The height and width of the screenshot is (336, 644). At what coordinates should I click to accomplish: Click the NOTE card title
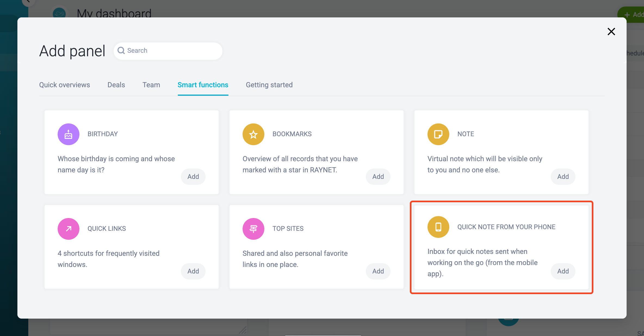coord(466,134)
